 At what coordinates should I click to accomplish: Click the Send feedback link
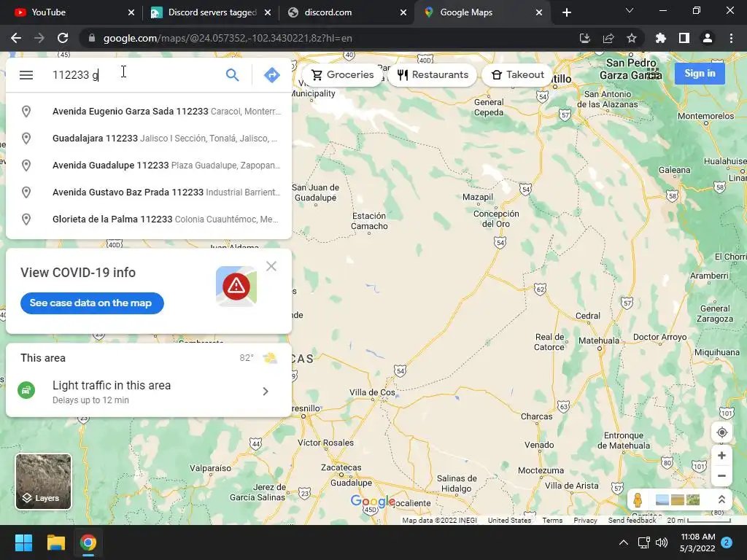click(632, 520)
